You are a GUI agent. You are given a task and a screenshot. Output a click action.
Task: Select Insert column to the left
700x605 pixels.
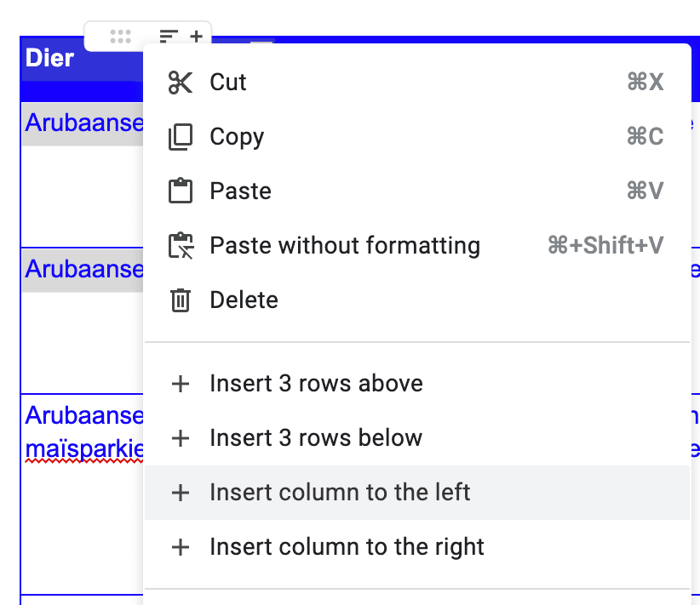coord(340,493)
